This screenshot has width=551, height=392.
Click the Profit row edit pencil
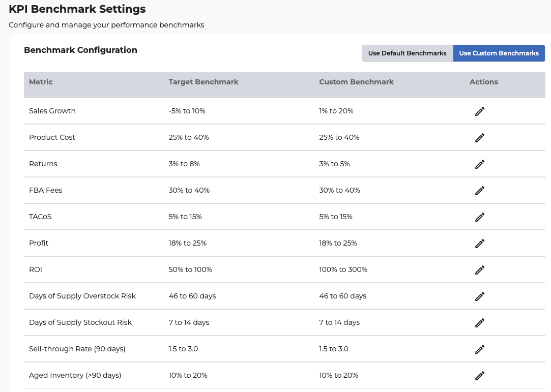pyautogui.click(x=479, y=244)
